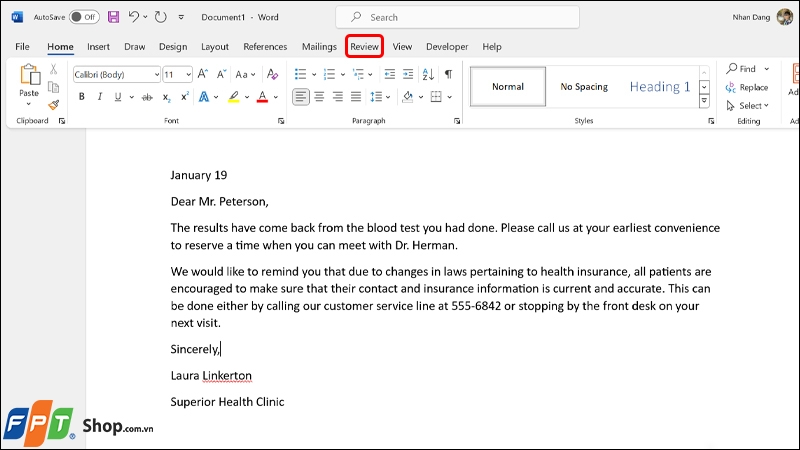
Task: Expand underline style dropdown arrow
Action: click(x=131, y=97)
